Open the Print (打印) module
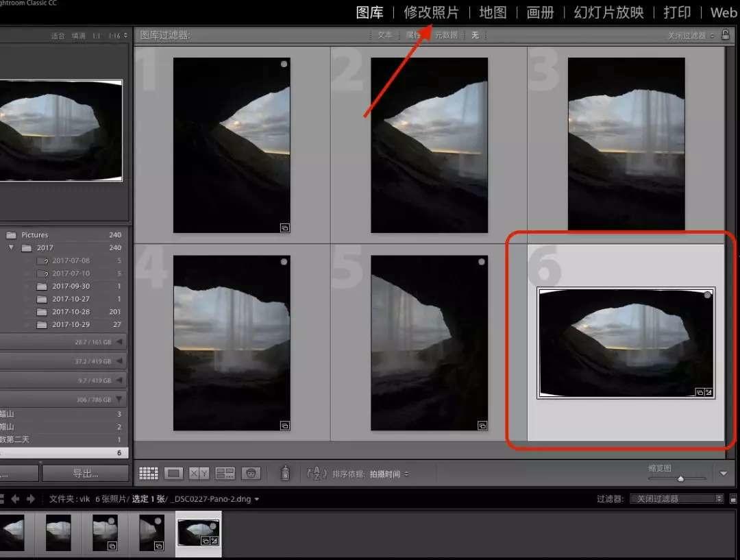This screenshot has width=740, height=560. [677, 12]
